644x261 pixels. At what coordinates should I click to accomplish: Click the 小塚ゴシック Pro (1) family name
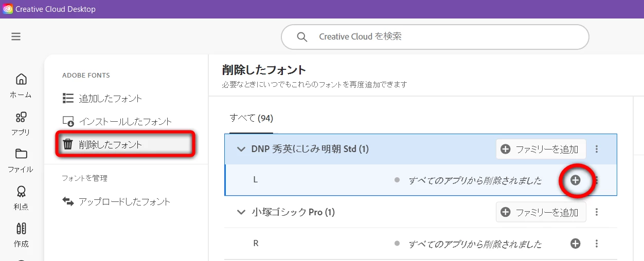pos(293,212)
